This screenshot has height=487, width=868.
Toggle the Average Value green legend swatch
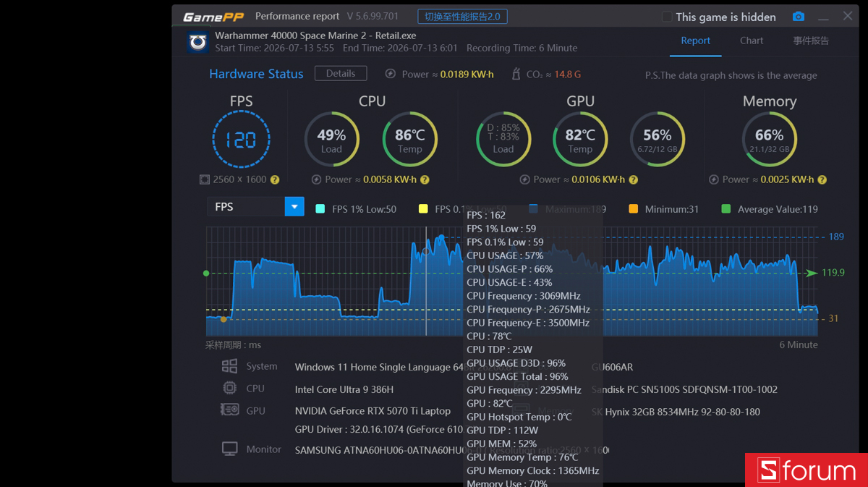tap(726, 209)
